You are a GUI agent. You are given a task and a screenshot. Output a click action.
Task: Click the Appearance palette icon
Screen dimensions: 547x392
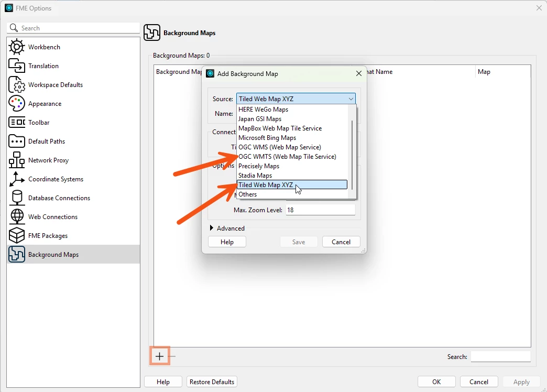pos(17,103)
